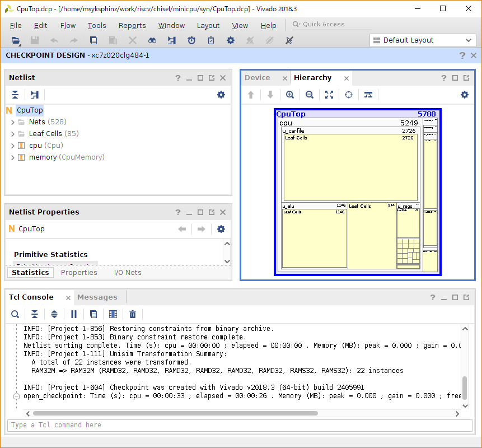Click the Delete X icon in main toolbar

tap(133, 40)
